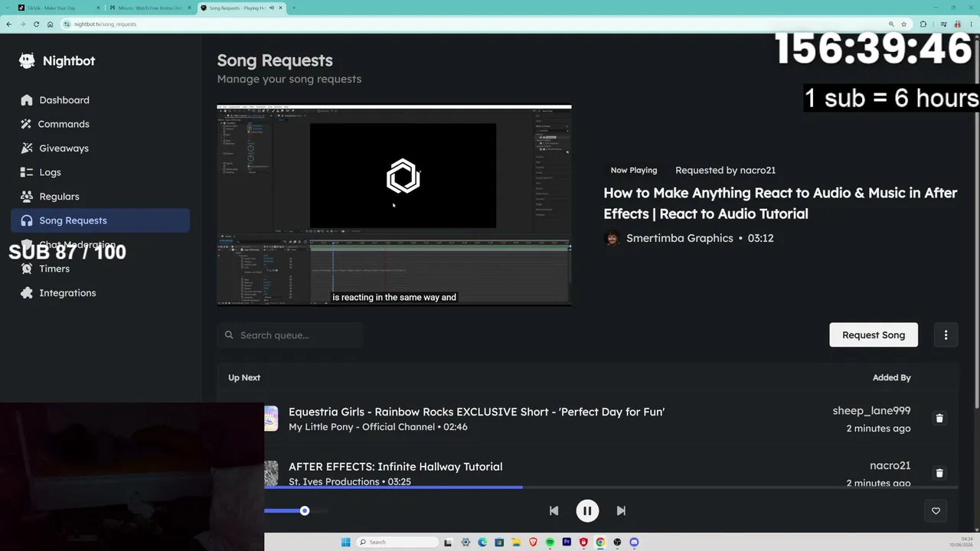This screenshot has height=551, width=980.
Task: Select the Song Requests sidebar item
Action: 100,220
